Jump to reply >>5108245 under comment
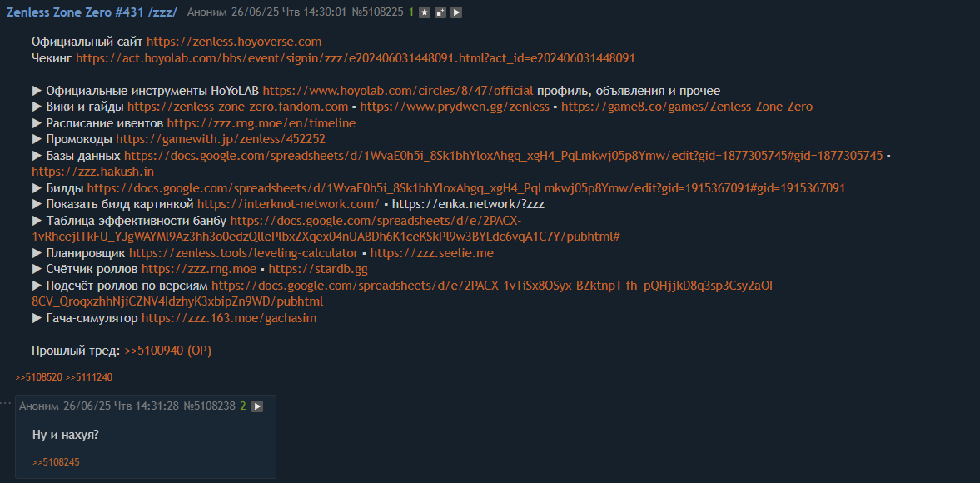The image size is (980, 483). (x=56, y=462)
